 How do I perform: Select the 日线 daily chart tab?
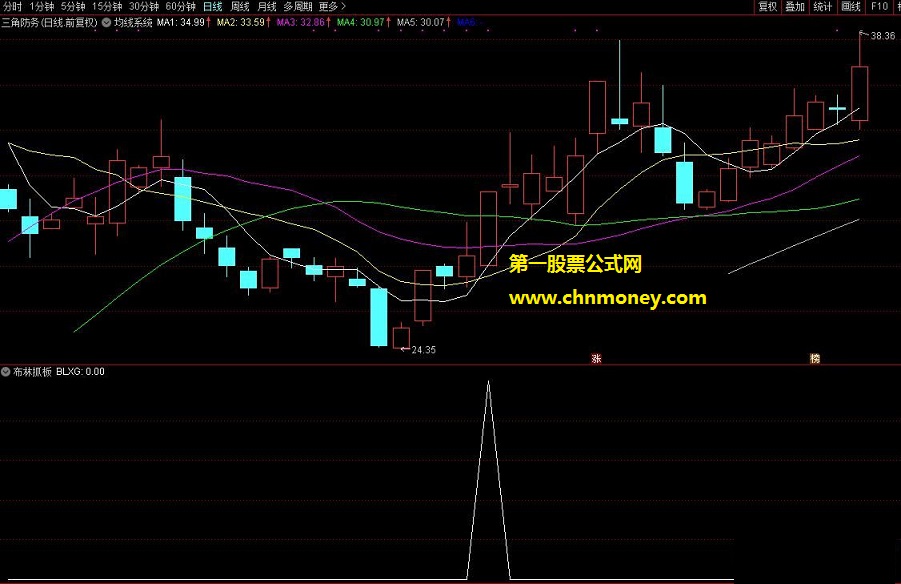click(x=213, y=6)
